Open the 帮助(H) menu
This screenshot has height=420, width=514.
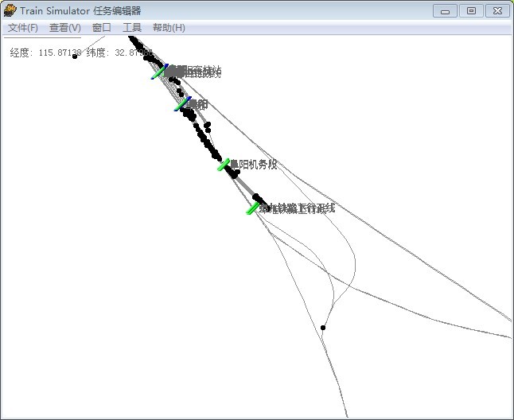click(x=169, y=28)
